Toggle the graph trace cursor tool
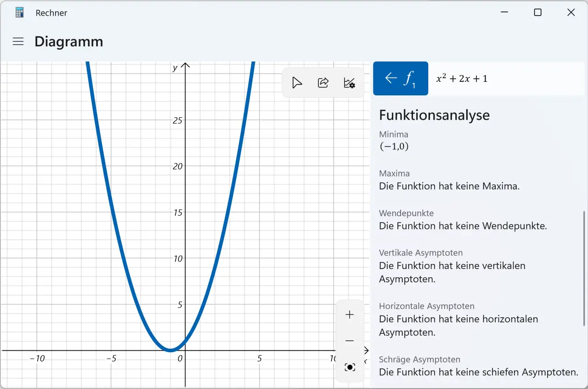588x389 pixels. pos(297,83)
